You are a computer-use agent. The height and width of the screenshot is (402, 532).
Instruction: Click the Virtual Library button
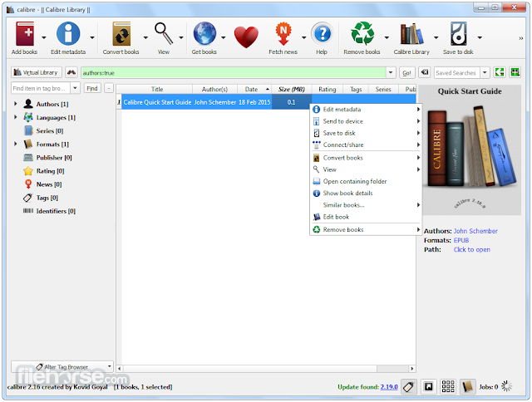37,72
